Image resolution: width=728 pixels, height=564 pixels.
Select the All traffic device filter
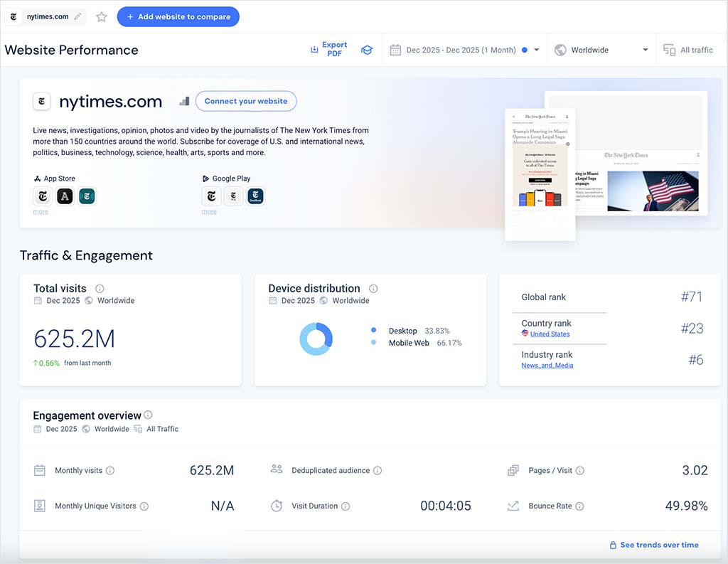click(688, 50)
